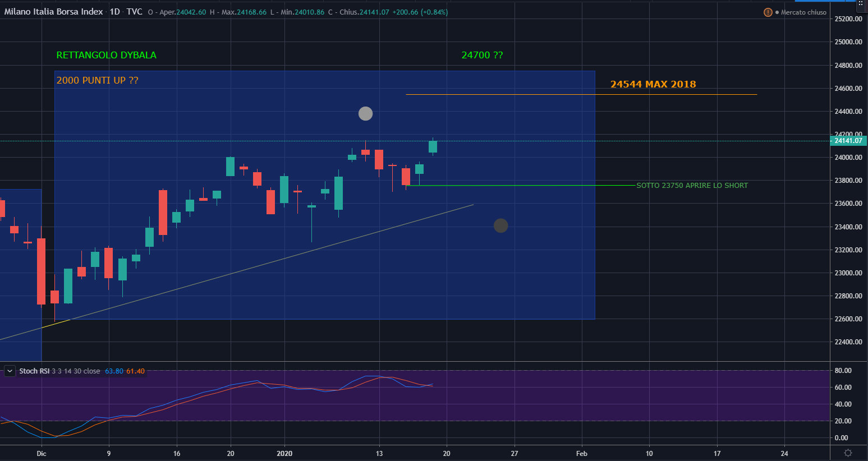Image resolution: width=868 pixels, height=461 pixels.
Task: Click the 80.00 Stoch RSI axis label
Action: 843,371
